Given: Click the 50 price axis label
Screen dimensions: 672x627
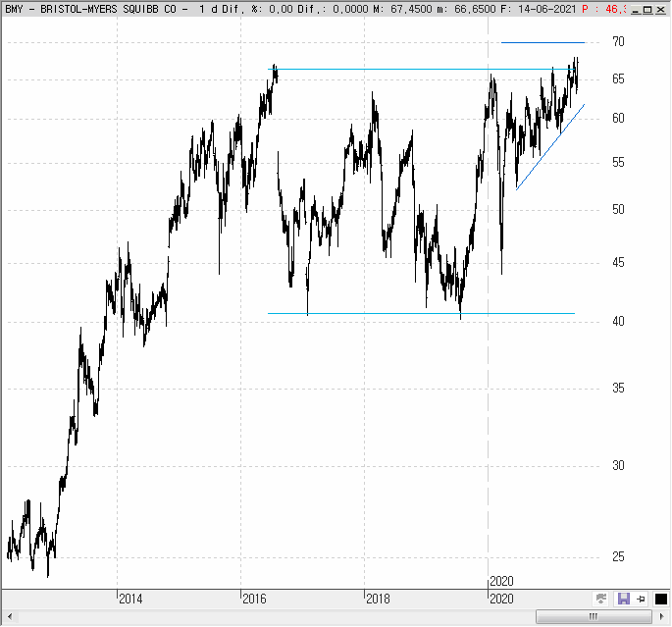Looking at the screenshot, I should coord(618,210).
